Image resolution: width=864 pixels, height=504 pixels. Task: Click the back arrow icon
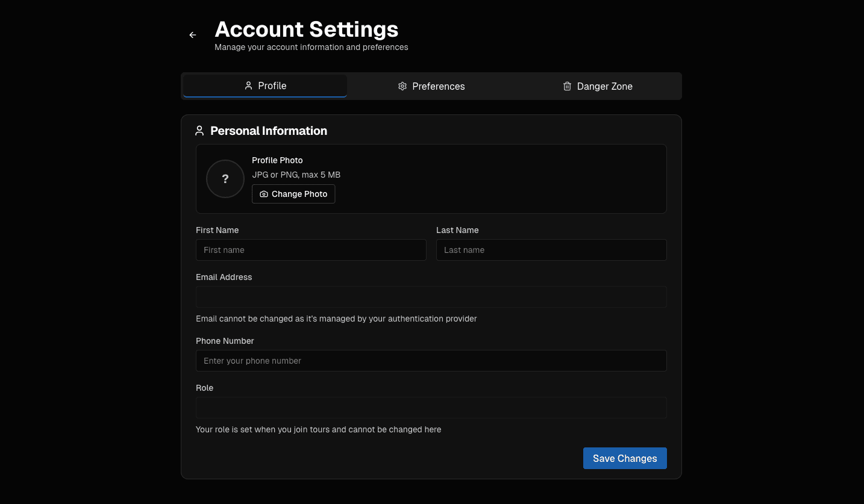tap(192, 34)
